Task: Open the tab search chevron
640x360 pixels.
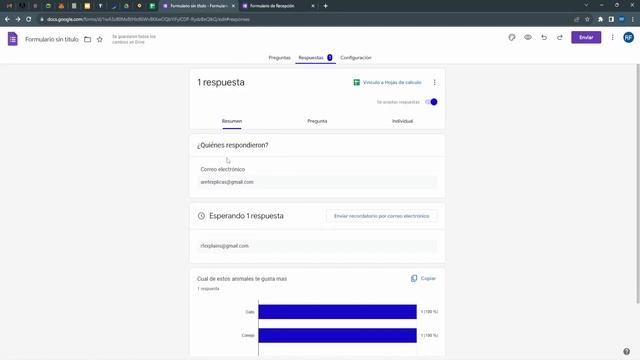Action: point(586,5)
